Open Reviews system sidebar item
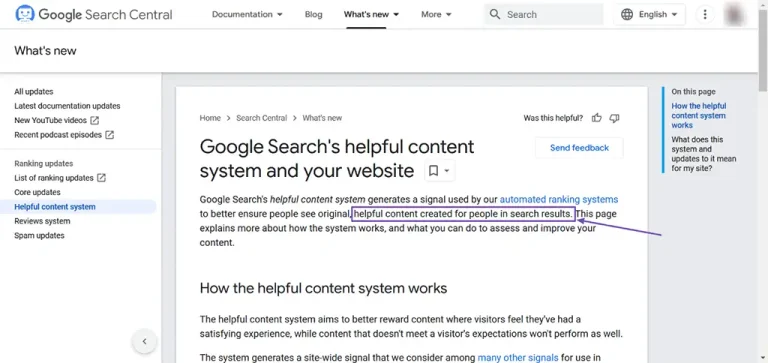This screenshot has width=768, height=363. pyautogui.click(x=42, y=221)
